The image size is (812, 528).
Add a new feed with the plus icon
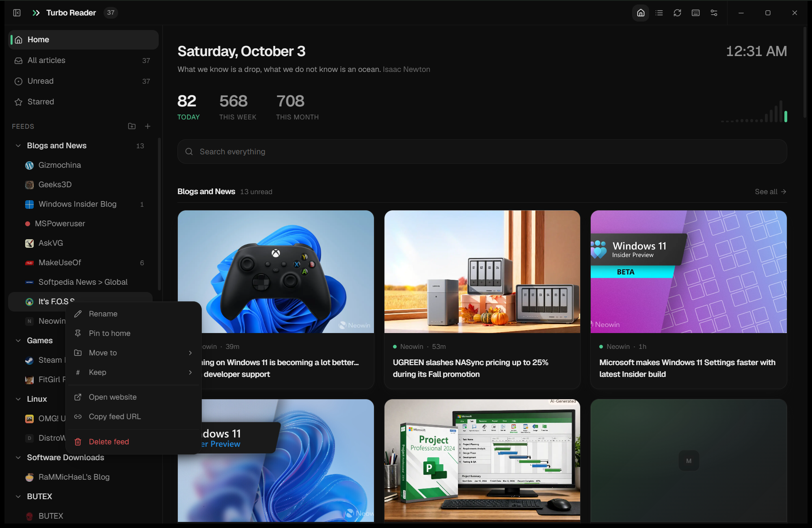click(147, 126)
